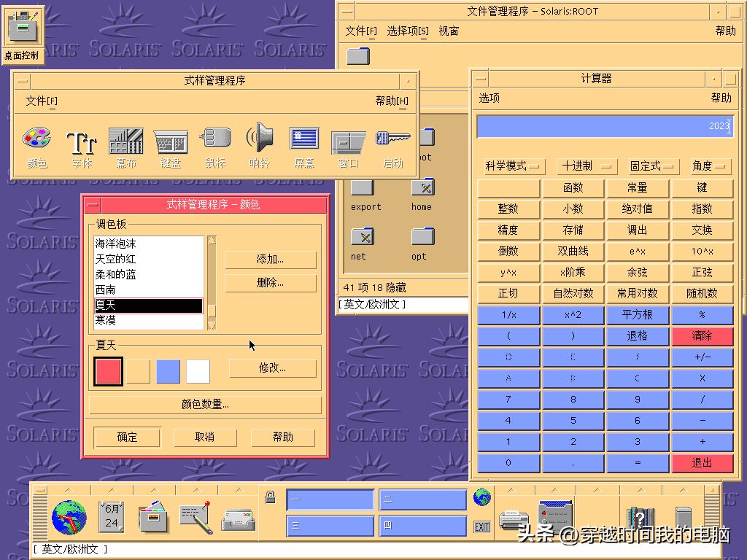Image resolution: width=747 pixels, height=560 pixels.
Task: Select the home folder in File Manager
Action: 423,187
